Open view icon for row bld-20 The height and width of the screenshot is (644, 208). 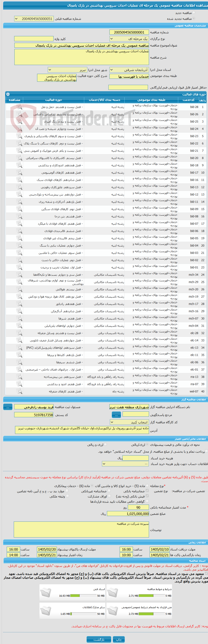(19, 158)
